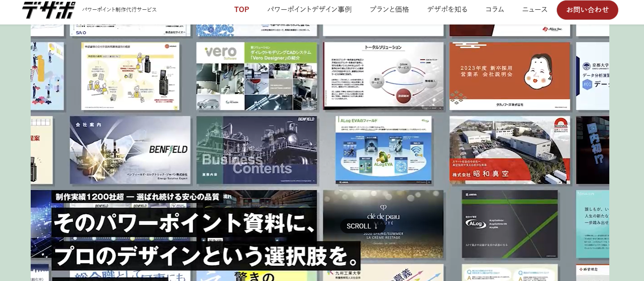Open the kiosk machine illustration slide
This screenshot has width=644, height=281.
pyautogui.click(x=130, y=76)
